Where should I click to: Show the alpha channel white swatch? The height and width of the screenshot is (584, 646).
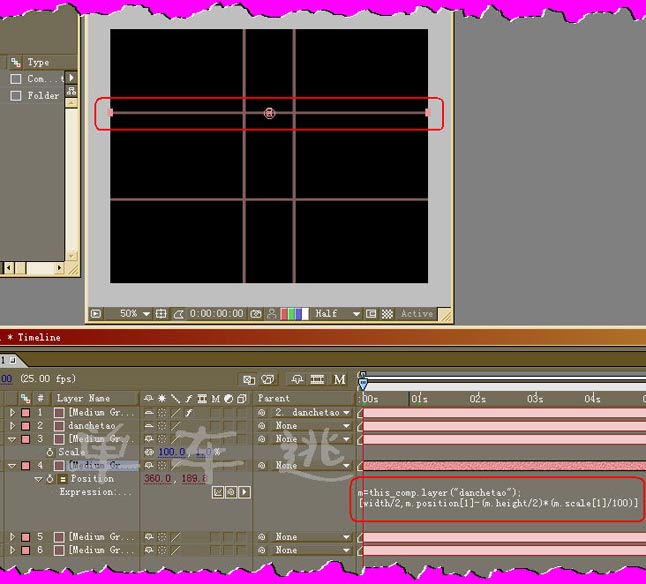(305, 314)
